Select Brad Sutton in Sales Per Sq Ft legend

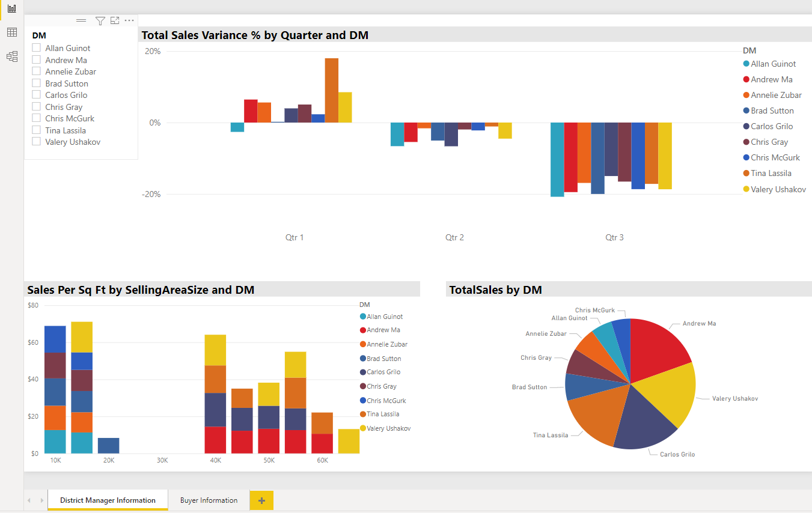[x=383, y=359]
